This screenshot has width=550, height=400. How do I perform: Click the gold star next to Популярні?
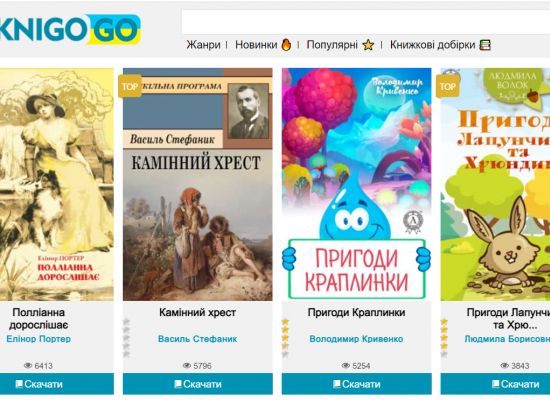click(x=368, y=45)
